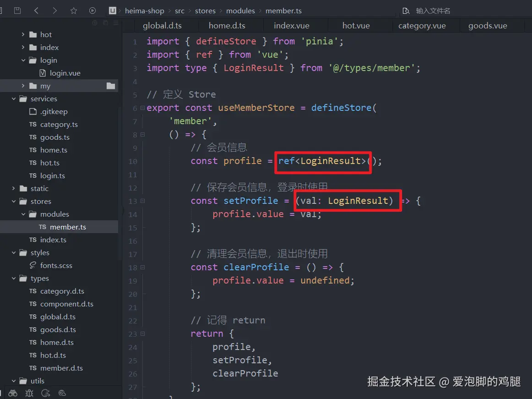Click src in the breadcrumb
This screenshot has height=399, width=532.
point(180,11)
